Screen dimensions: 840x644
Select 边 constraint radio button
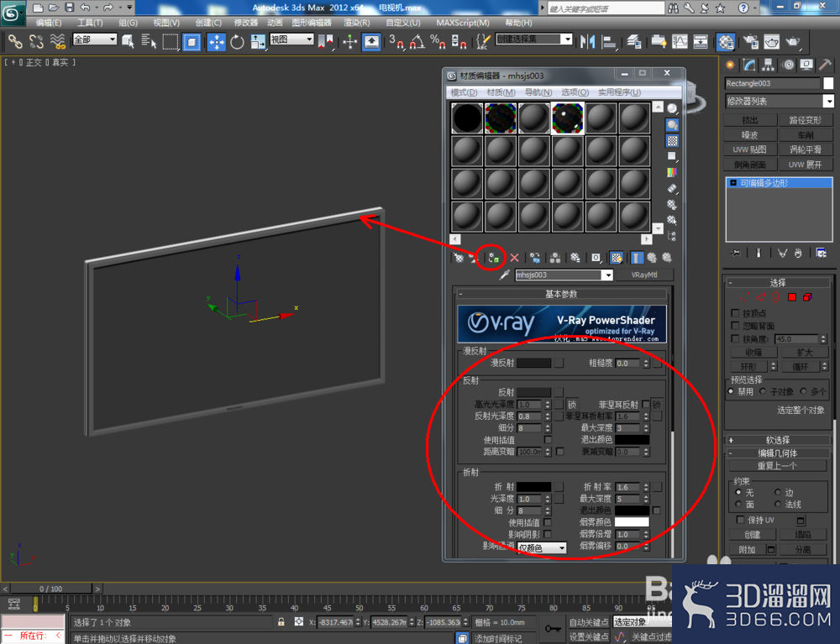coord(777,492)
